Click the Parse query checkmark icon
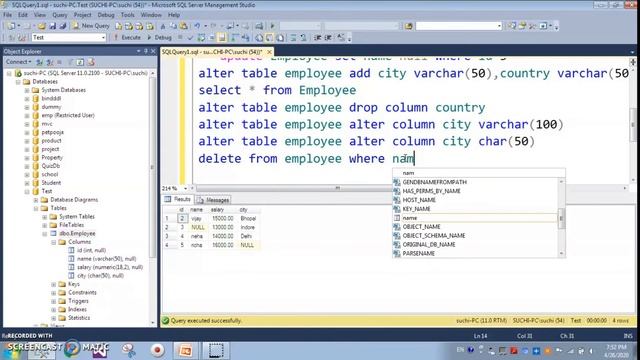Viewport: 640px width, 360px height. tap(190, 38)
